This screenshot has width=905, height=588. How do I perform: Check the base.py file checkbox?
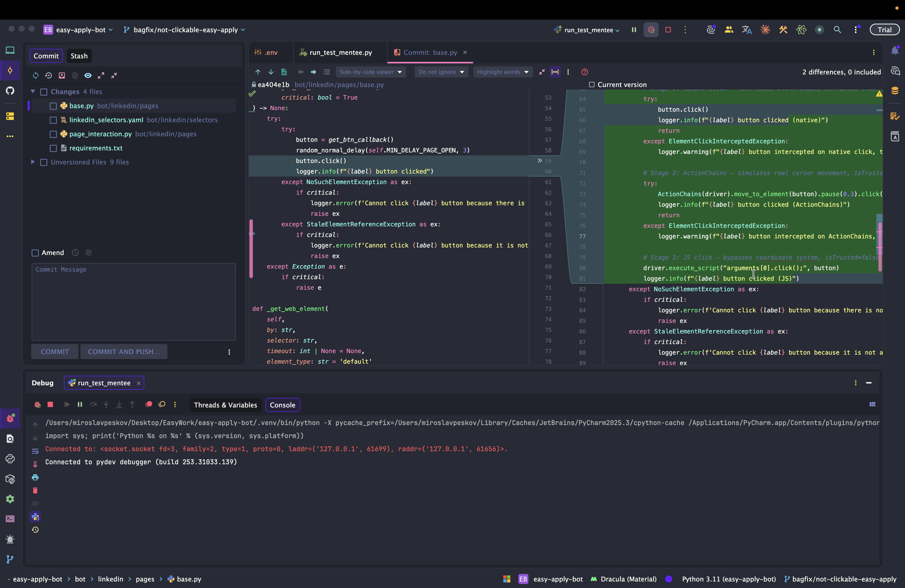pyautogui.click(x=53, y=106)
